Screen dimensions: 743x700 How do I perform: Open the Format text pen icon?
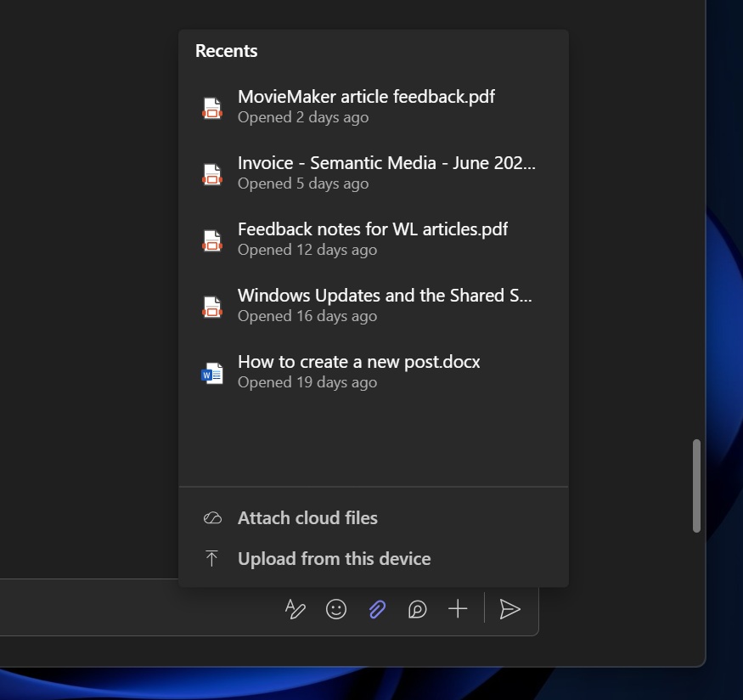296,609
